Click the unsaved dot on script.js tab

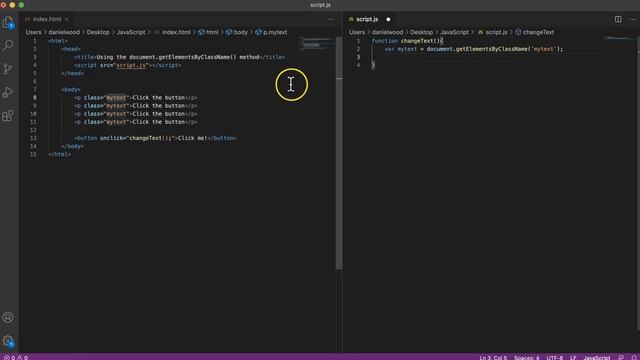point(388,19)
